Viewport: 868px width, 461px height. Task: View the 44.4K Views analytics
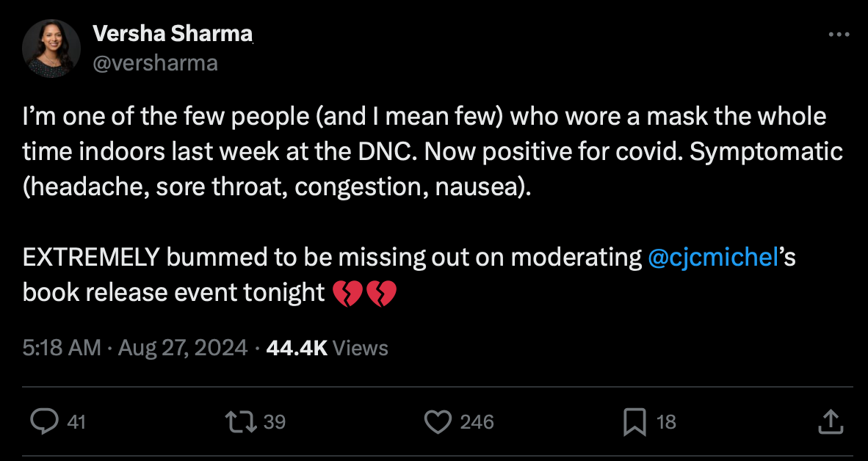pos(327,347)
